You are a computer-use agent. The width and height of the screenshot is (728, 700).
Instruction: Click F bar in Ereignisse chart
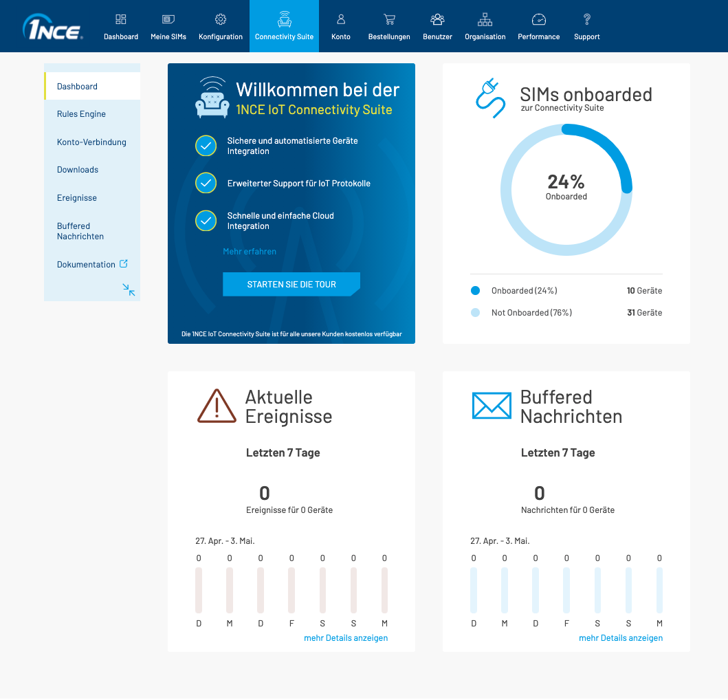(291, 591)
